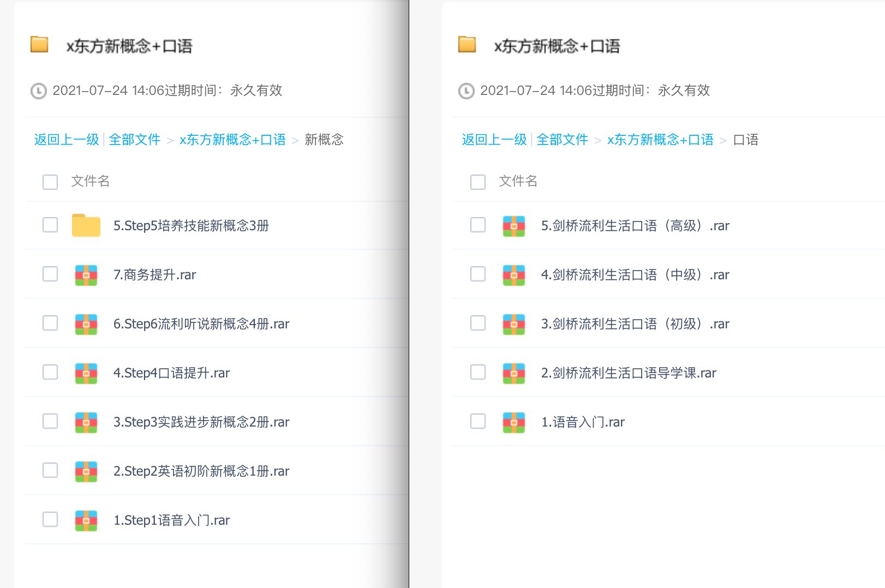This screenshot has height=588, width=885.
Task: Click 口语 breadcrumb in right panel
Action: click(745, 140)
